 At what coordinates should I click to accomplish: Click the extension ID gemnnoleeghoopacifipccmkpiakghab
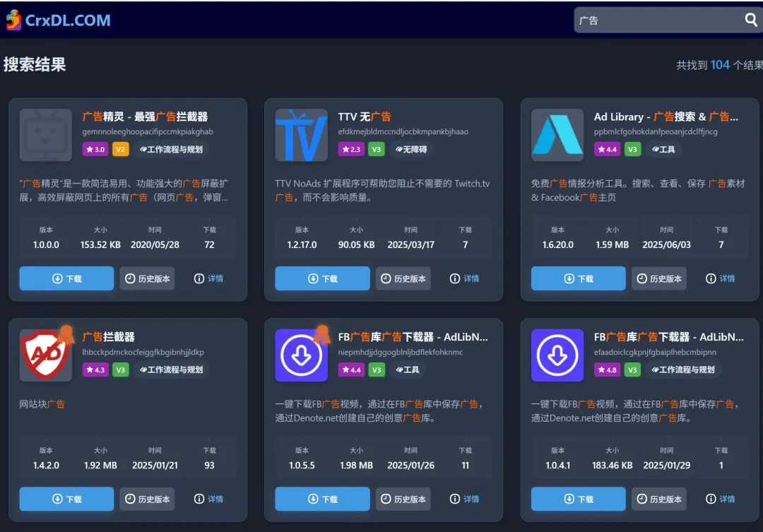pyautogui.click(x=148, y=131)
